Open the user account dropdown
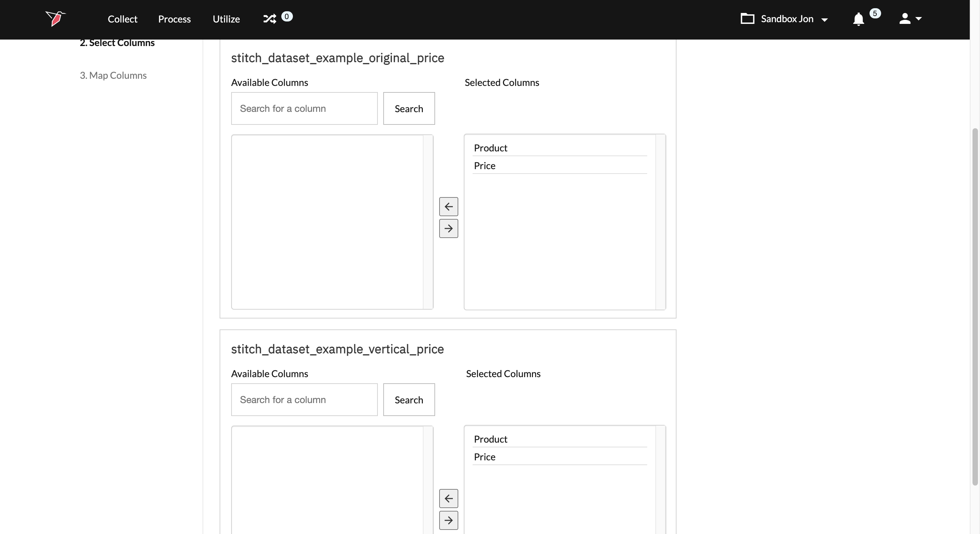Screen dimensions: 980x534 [910, 19]
